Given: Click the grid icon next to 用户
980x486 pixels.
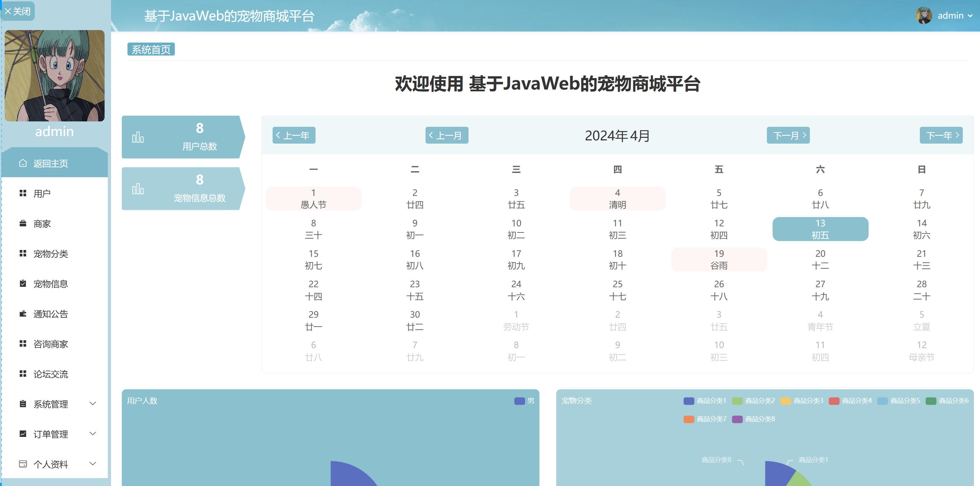Looking at the screenshot, I should pyautogui.click(x=23, y=193).
